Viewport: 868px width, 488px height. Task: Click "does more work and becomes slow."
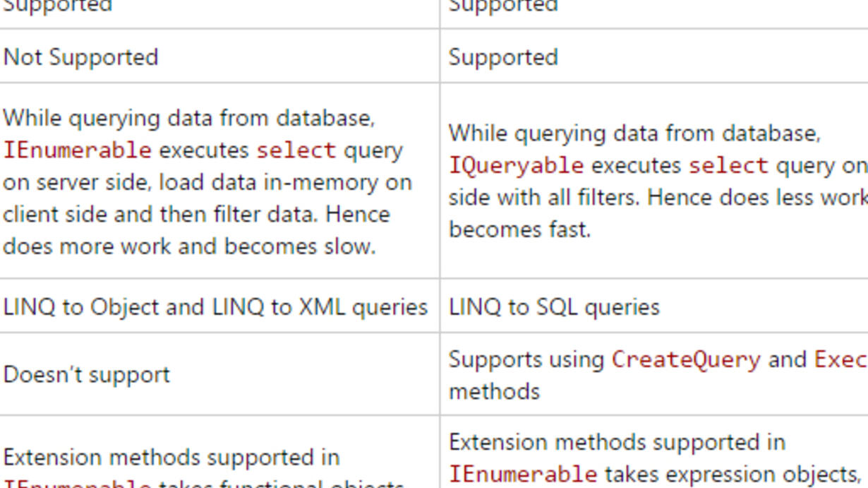[189, 246]
